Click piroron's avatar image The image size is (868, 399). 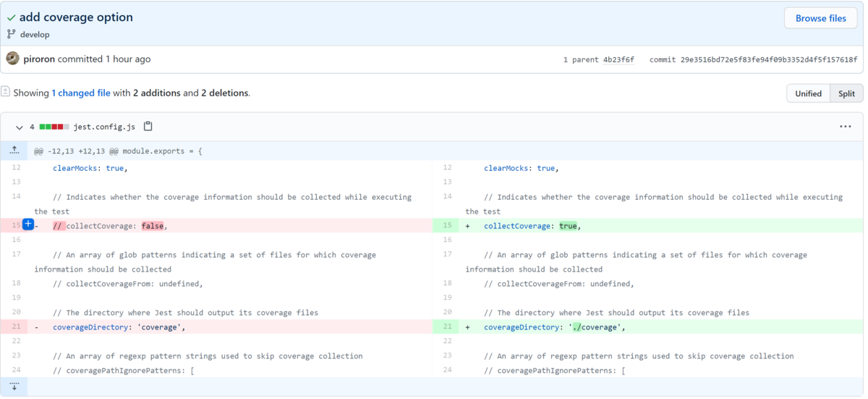[x=13, y=59]
